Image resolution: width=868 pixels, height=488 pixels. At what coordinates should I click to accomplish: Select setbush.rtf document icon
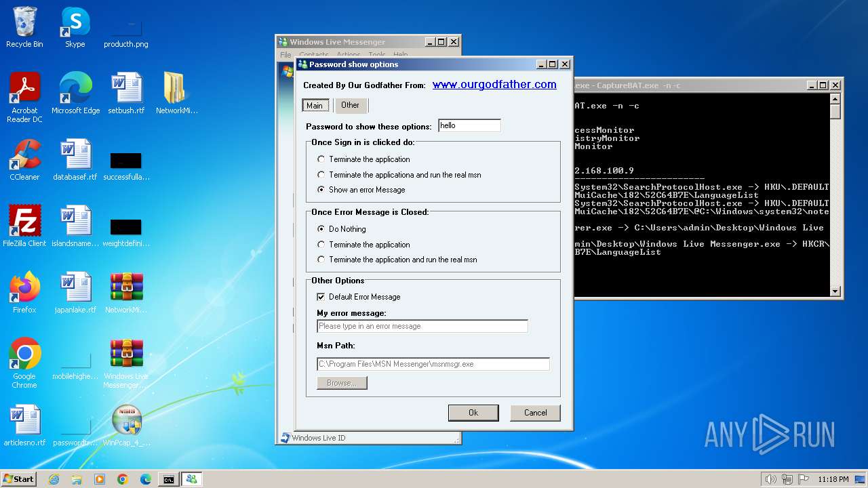(x=126, y=94)
